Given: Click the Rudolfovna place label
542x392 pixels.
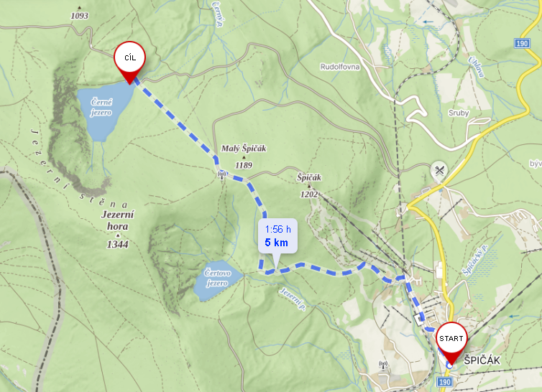Looking at the screenshot, I should tap(340, 67).
